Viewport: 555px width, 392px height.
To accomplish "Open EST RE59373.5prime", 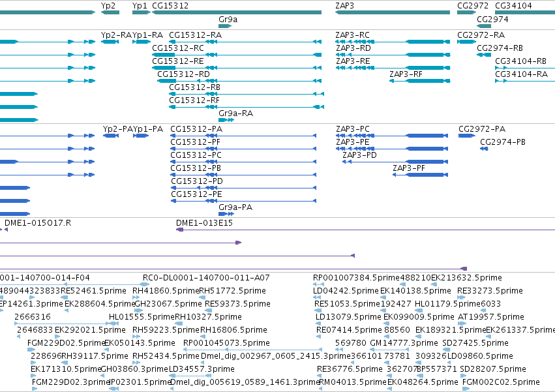I will [x=238, y=304].
